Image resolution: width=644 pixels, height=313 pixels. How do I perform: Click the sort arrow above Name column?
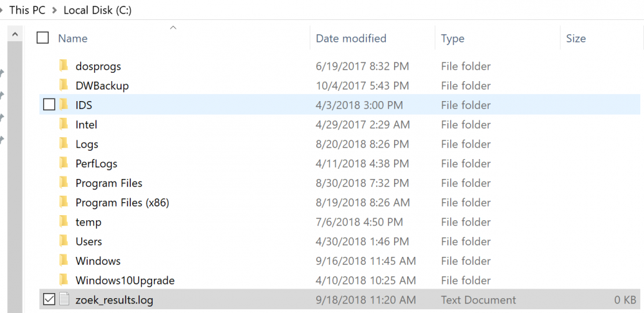click(173, 28)
